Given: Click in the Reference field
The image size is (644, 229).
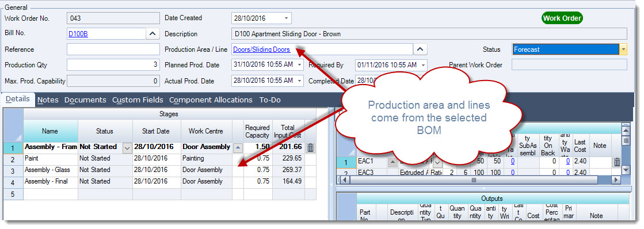Looking at the screenshot, I should (113, 49).
